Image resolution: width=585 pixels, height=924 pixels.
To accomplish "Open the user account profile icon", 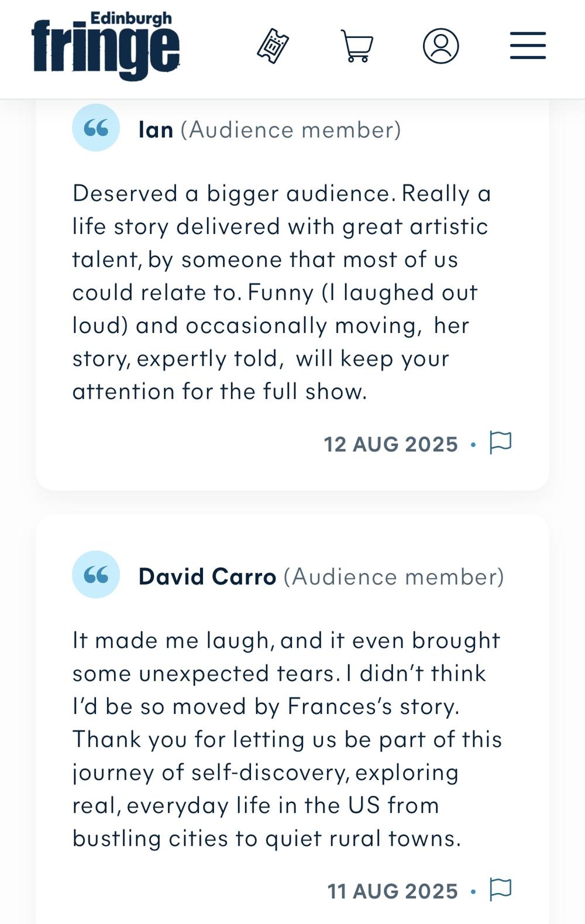I will (x=441, y=46).
